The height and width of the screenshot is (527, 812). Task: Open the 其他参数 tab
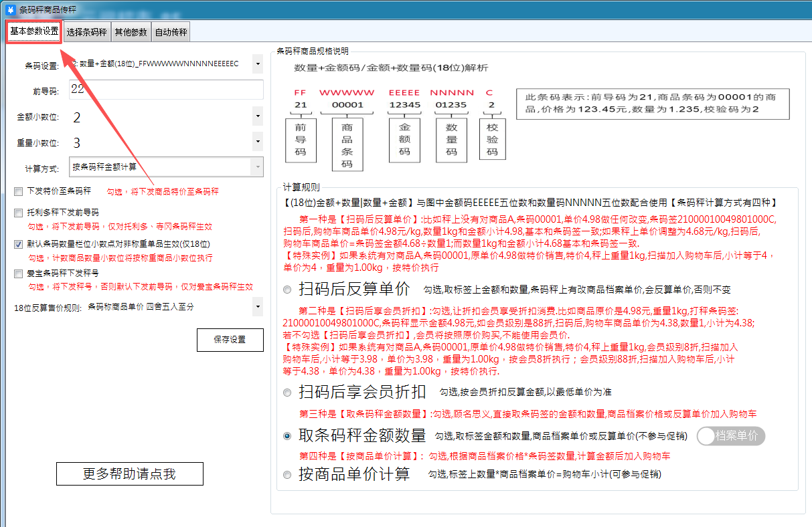click(131, 31)
